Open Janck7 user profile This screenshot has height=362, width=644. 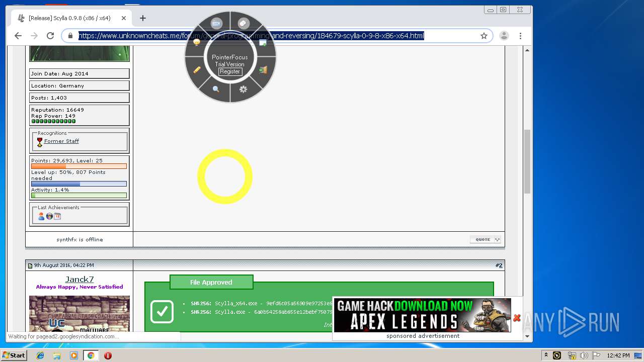tap(79, 279)
